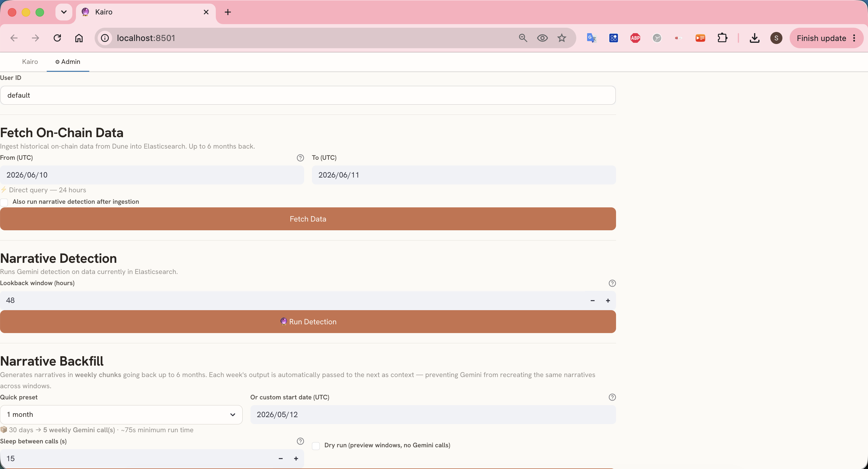868x469 pixels.
Task: Open the orange slides extension icon
Action: pyautogui.click(x=700, y=38)
